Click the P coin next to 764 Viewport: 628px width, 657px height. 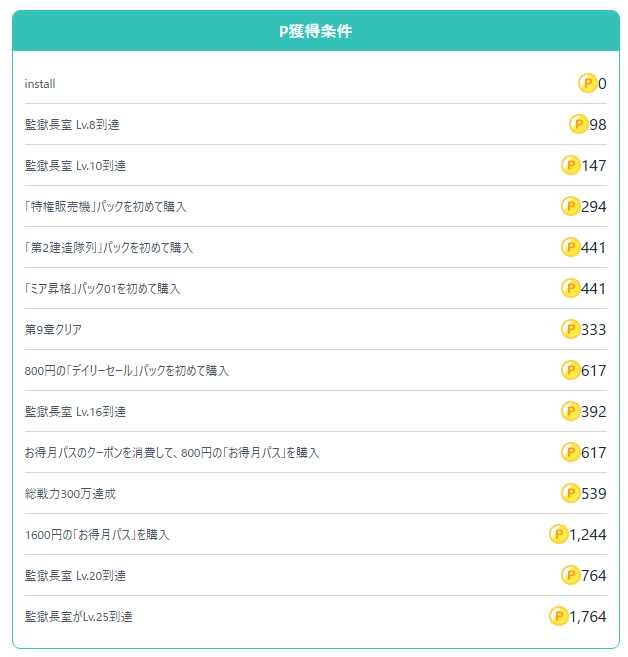(571, 575)
